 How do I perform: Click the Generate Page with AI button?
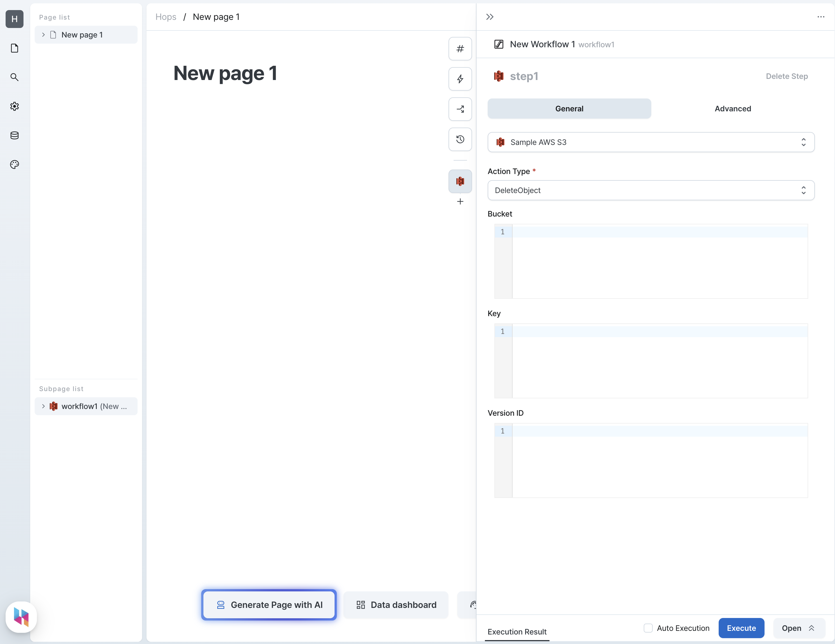[x=268, y=603]
